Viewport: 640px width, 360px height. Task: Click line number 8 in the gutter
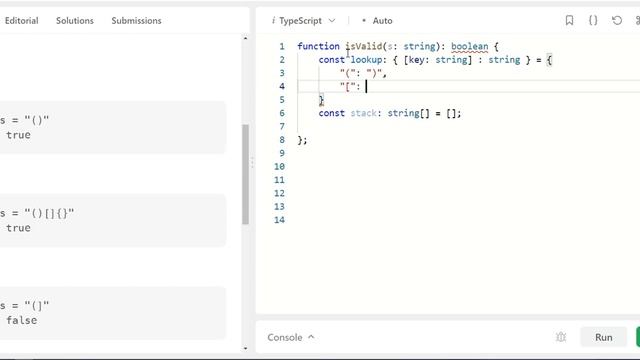(x=282, y=140)
